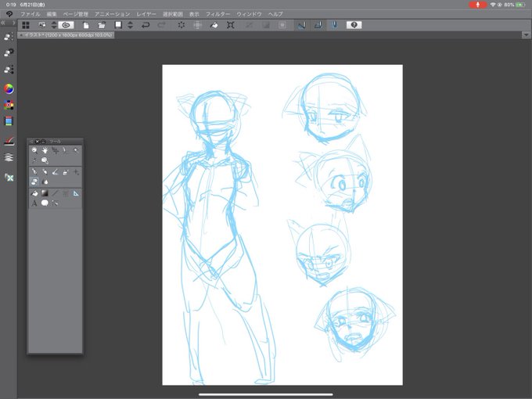
Task: Select the Figure line tool
Action: pos(56,193)
